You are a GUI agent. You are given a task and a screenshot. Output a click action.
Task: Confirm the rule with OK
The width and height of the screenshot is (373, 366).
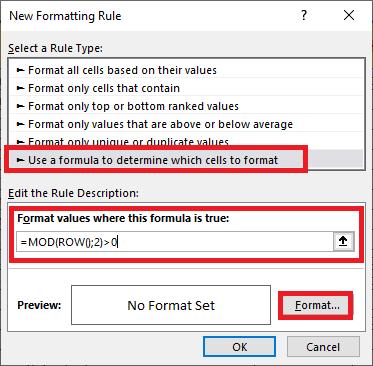click(239, 347)
